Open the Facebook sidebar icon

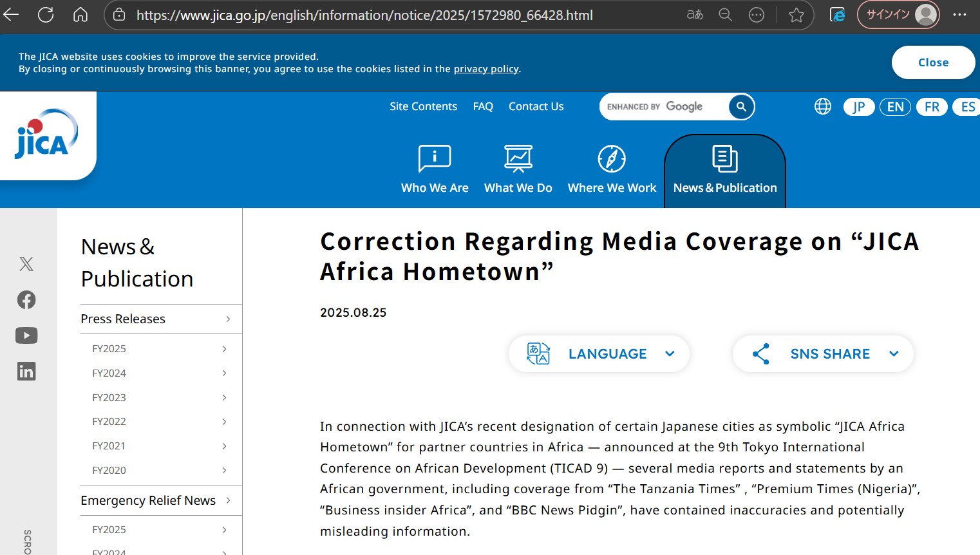pos(26,299)
